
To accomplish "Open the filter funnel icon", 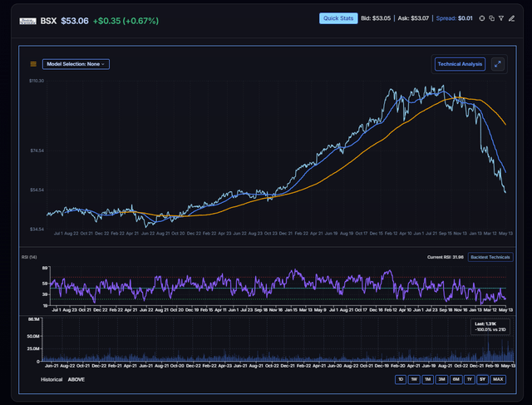I will tap(501, 18).
